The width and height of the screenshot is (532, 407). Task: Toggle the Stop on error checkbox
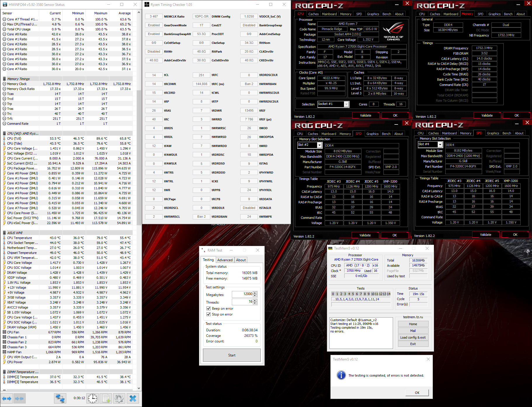point(208,314)
